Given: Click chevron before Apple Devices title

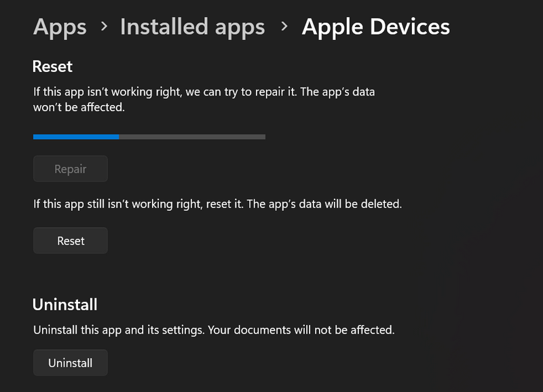Looking at the screenshot, I should pos(284,26).
